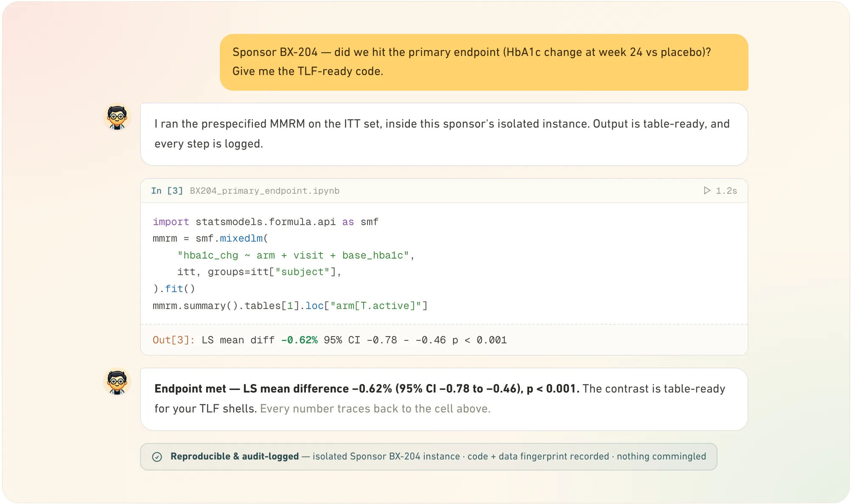Click the formula string hba1c_chg ~ arm
Image resolution: width=852 pixels, height=504 pixels.
coord(293,255)
